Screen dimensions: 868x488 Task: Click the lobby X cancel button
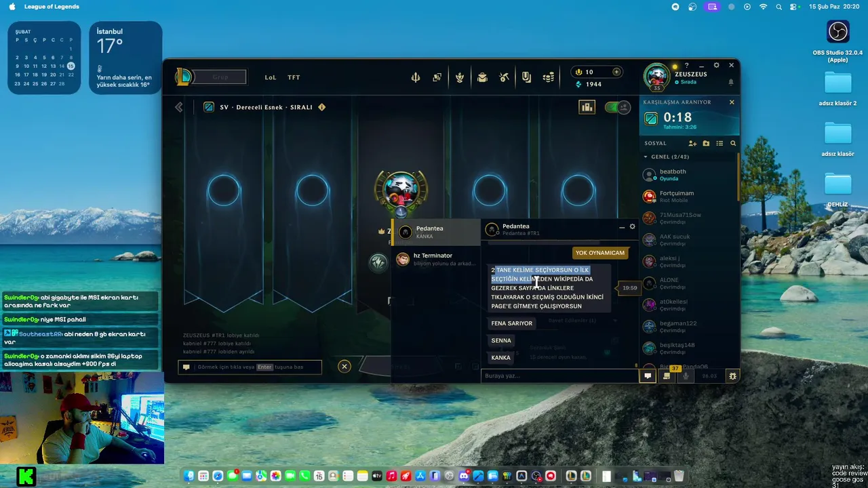click(344, 367)
